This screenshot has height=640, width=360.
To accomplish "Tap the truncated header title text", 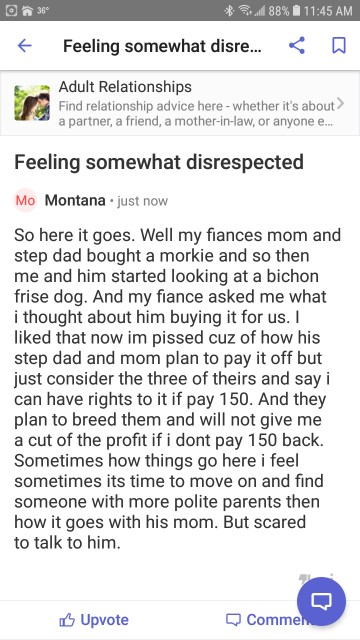I will [x=162, y=46].
